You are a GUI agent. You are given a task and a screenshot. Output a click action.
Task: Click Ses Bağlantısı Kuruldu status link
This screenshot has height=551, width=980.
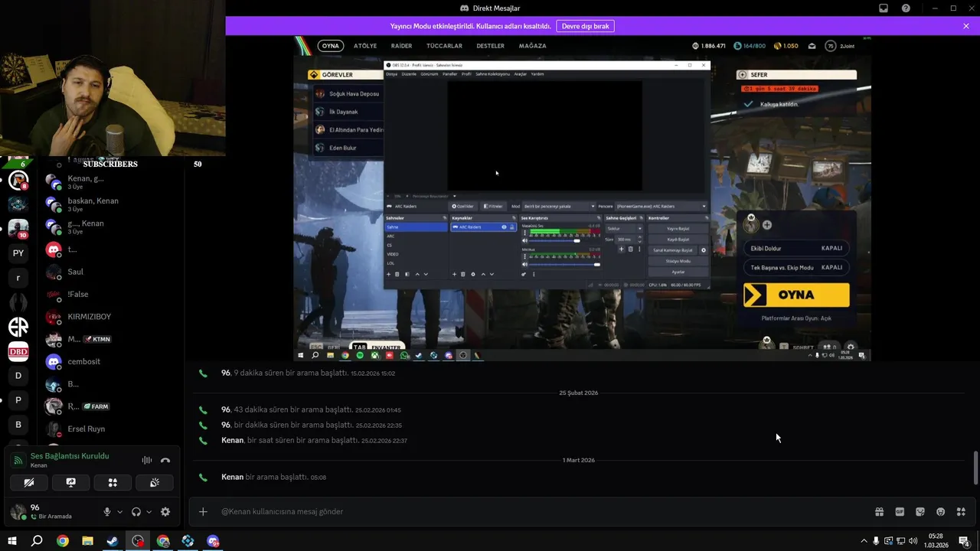tap(70, 456)
